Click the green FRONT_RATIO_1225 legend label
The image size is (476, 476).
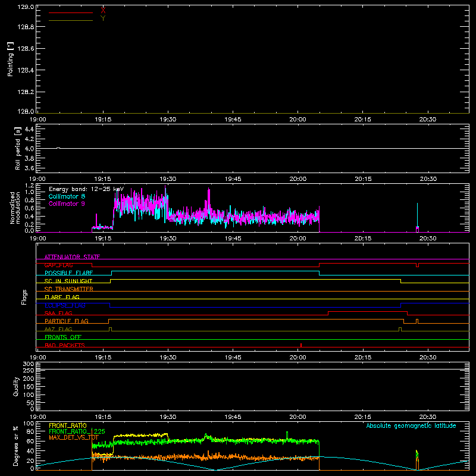(x=77, y=432)
